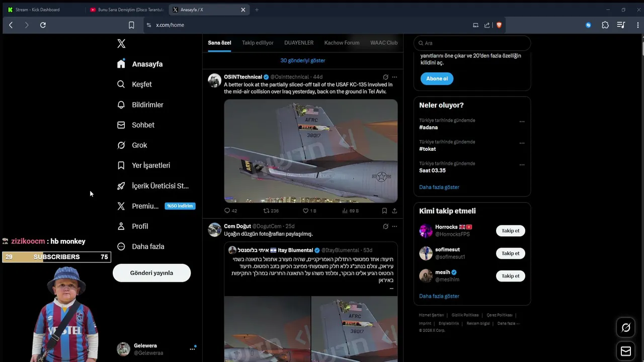Image resolution: width=644 pixels, height=362 pixels.
Task: Click Abone ol button
Action: 437,78
